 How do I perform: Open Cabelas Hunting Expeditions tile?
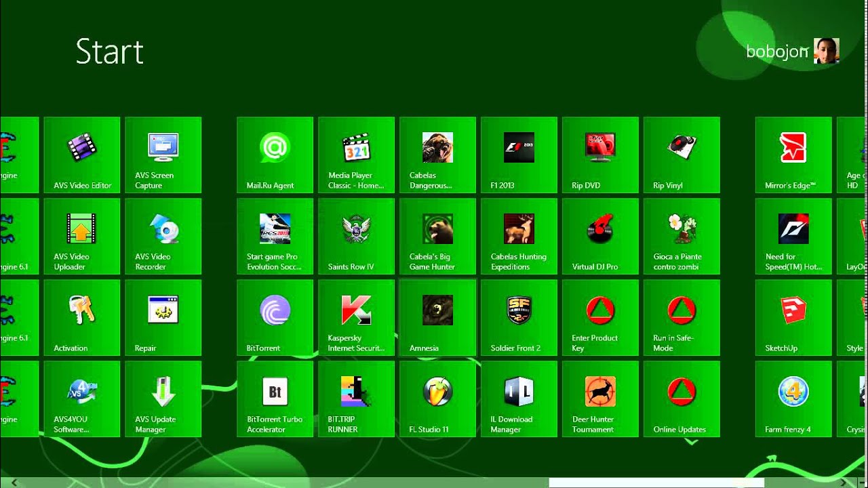[519, 237]
